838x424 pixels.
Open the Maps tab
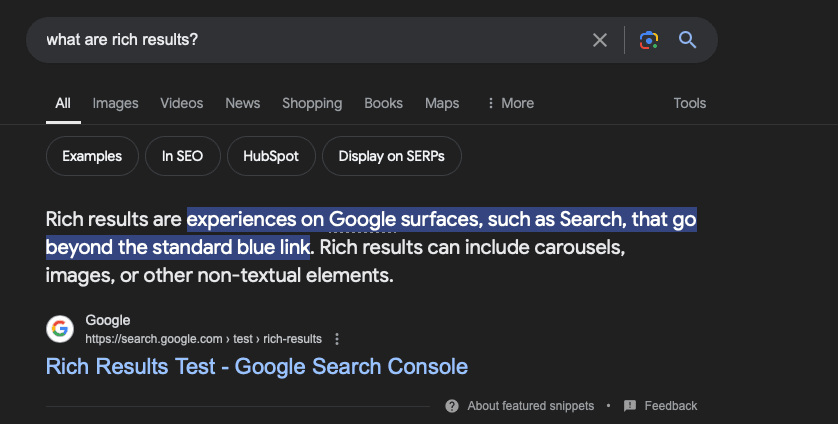click(442, 103)
